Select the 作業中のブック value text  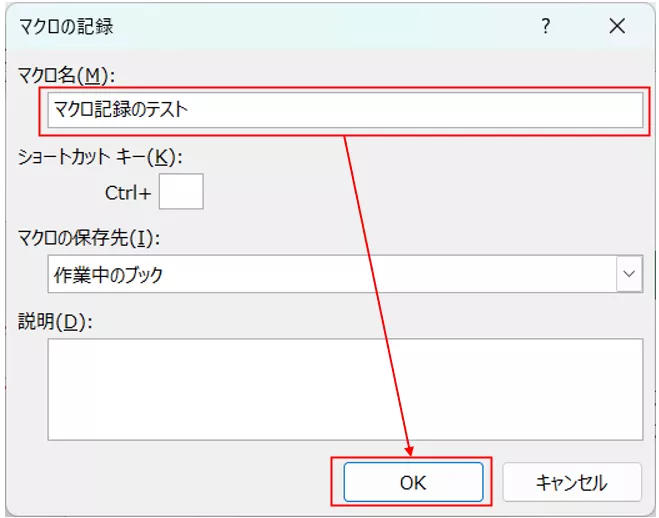108,273
